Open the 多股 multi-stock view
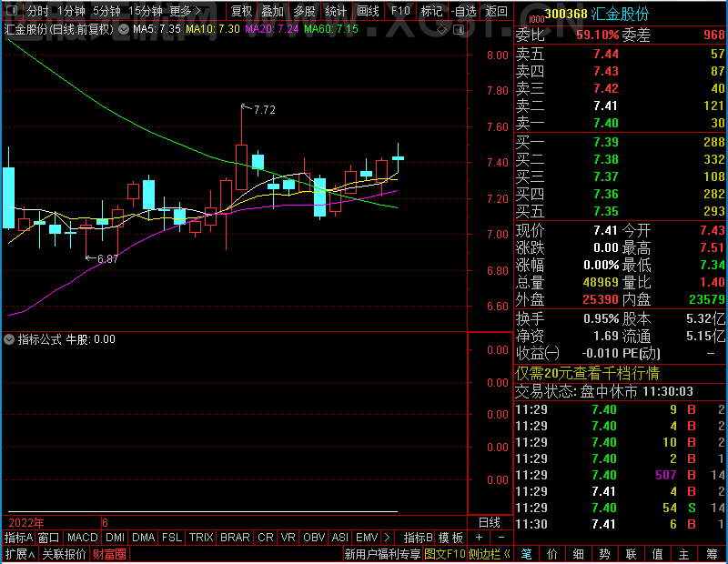Viewport: 728px width, 564px height. [x=305, y=11]
